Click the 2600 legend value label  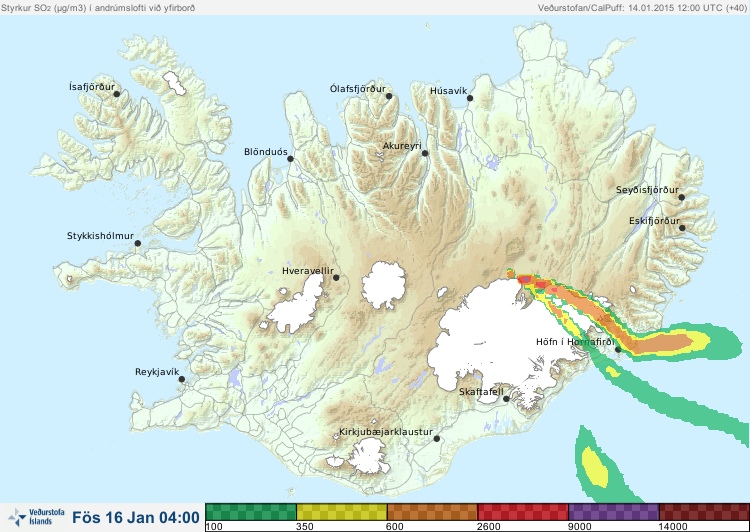tap(488, 527)
